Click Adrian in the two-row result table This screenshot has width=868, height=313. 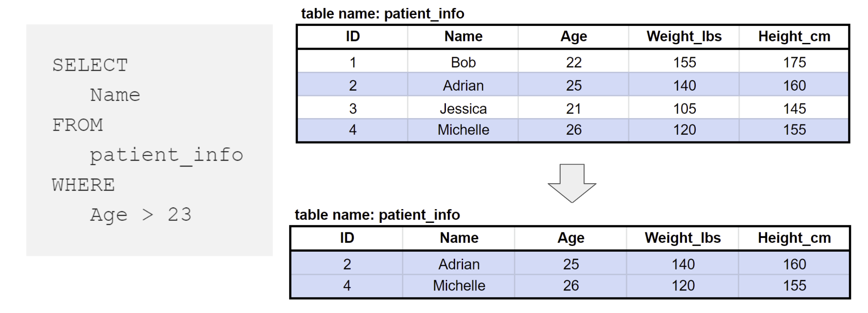459,264
